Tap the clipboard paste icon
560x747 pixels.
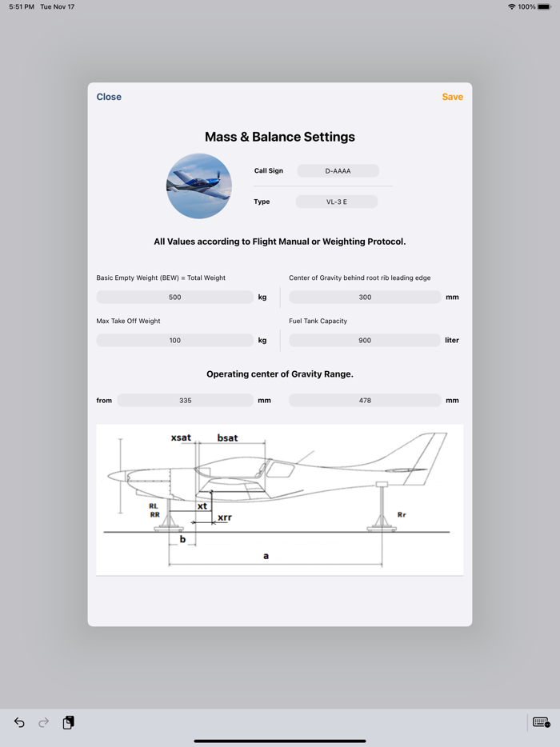click(x=68, y=723)
